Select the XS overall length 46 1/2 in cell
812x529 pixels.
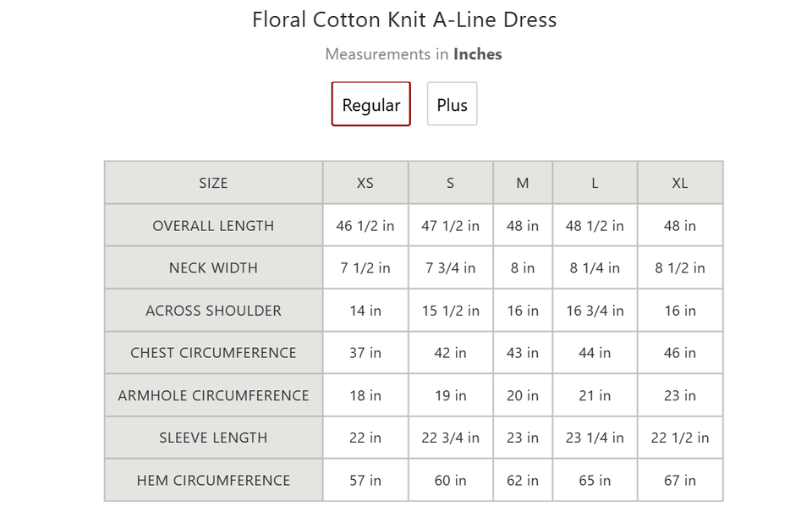[365, 225]
